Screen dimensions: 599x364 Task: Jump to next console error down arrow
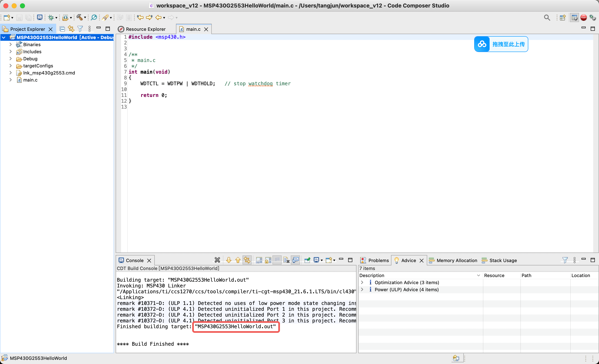click(229, 260)
